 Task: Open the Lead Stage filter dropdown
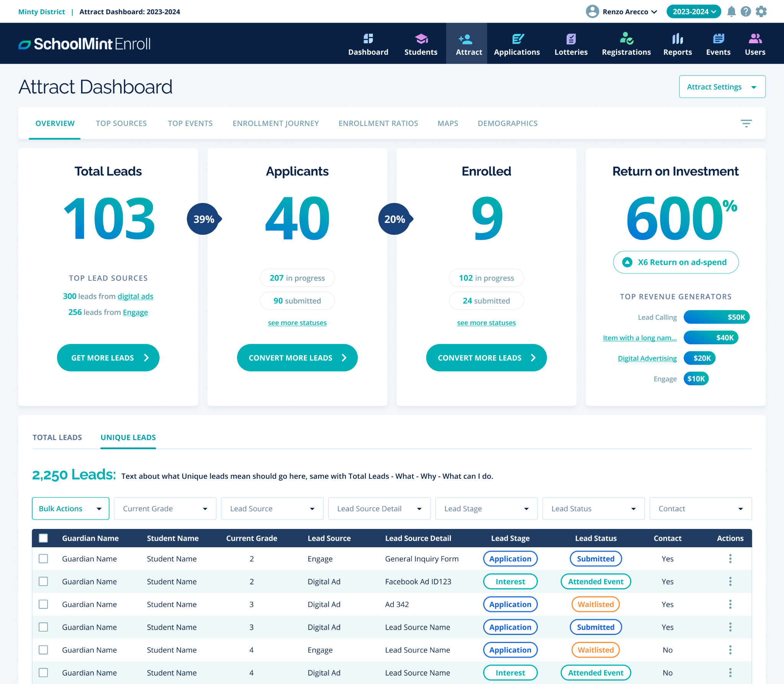pos(486,508)
